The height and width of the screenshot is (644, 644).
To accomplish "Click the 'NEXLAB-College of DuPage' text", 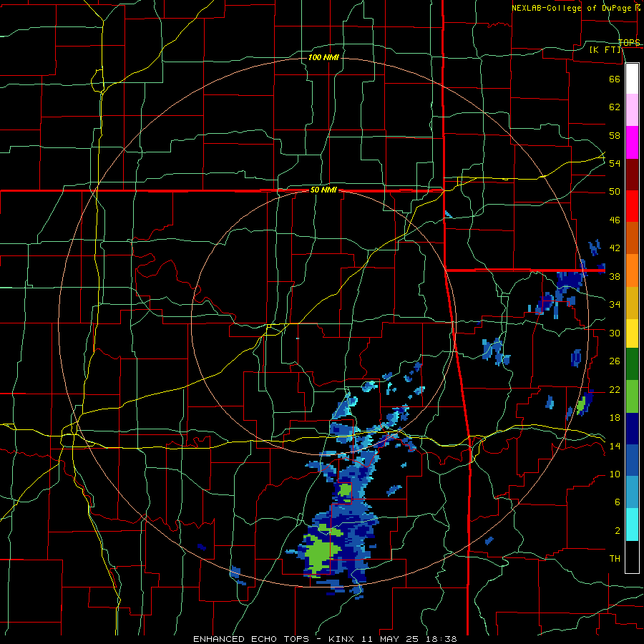I will click(571, 8).
